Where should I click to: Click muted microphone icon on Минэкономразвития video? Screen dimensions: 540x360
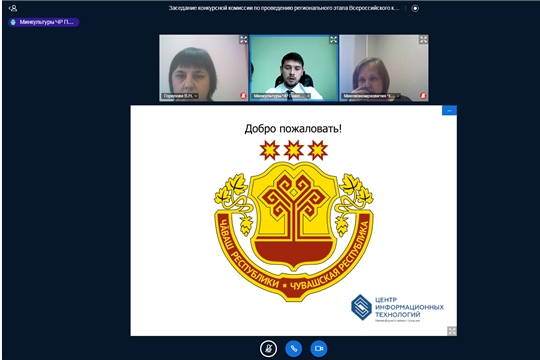point(423,96)
